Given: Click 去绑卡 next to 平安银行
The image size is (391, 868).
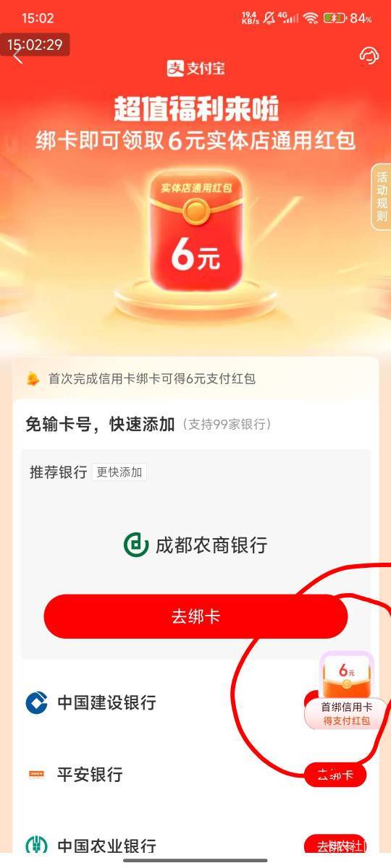Looking at the screenshot, I should click(x=335, y=775).
